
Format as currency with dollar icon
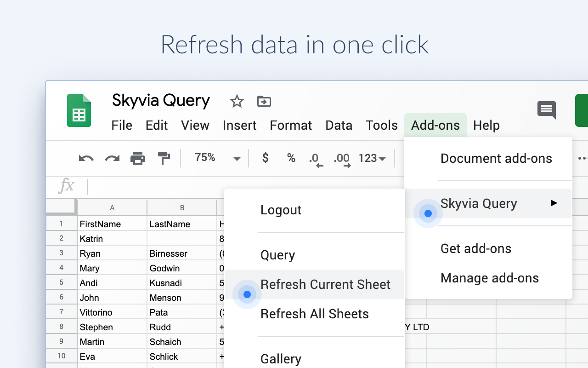coord(266,158)
